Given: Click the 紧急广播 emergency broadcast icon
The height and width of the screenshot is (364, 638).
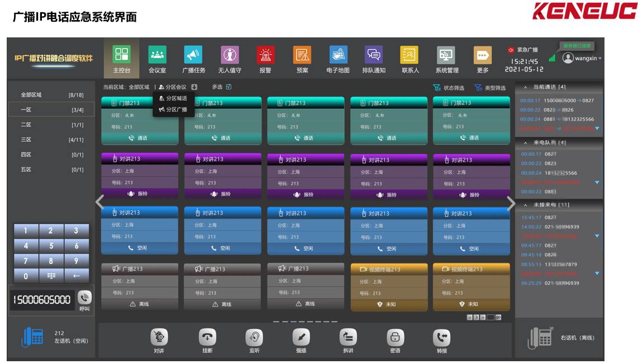Looking at the screenshot, I should [x=511, y=50].
